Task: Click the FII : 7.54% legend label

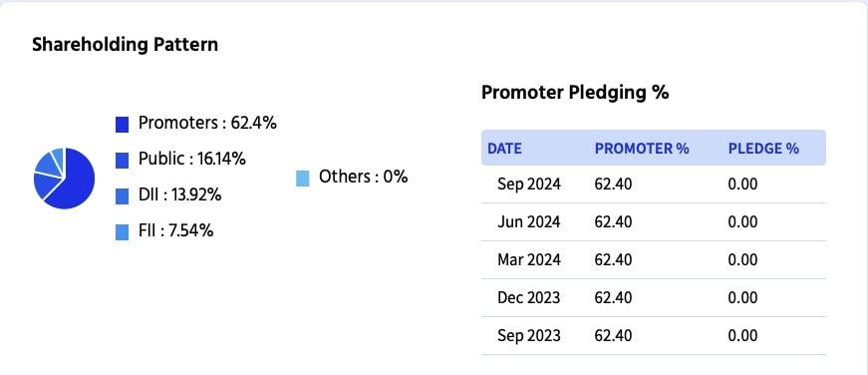Action: click(x=176, y=231)
